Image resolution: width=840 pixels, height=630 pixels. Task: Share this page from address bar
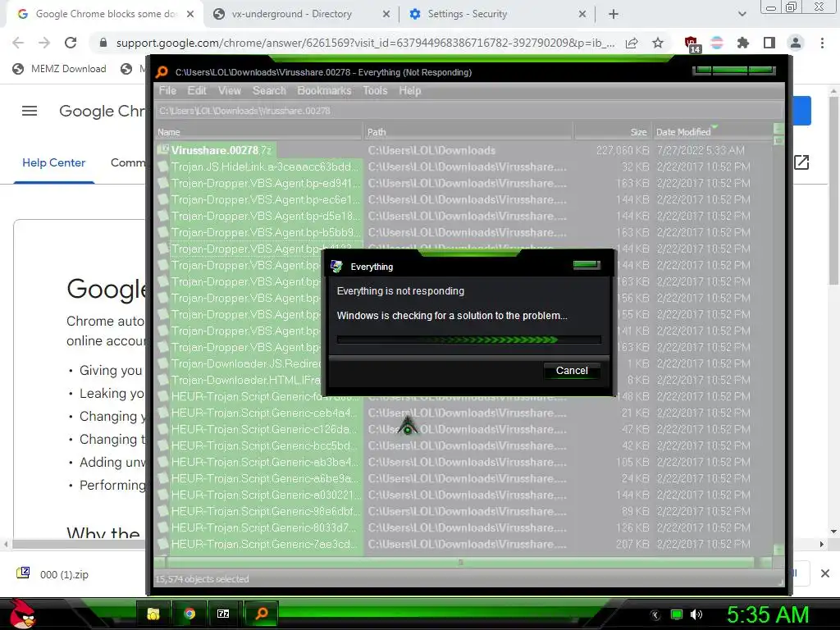click(x=632, y=43)
